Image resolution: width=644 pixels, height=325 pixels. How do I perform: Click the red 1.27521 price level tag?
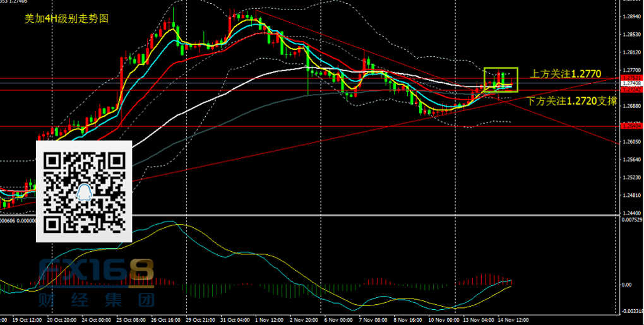[631, 78]
